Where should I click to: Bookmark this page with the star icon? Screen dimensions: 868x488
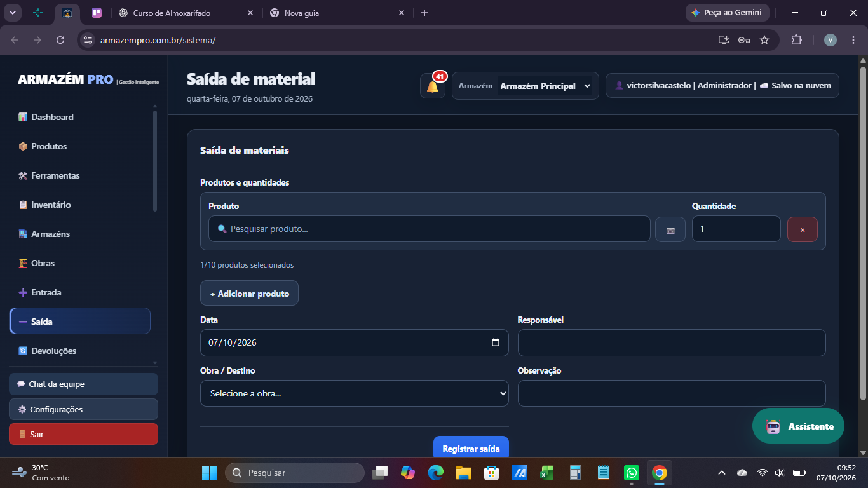coord(764,40)
